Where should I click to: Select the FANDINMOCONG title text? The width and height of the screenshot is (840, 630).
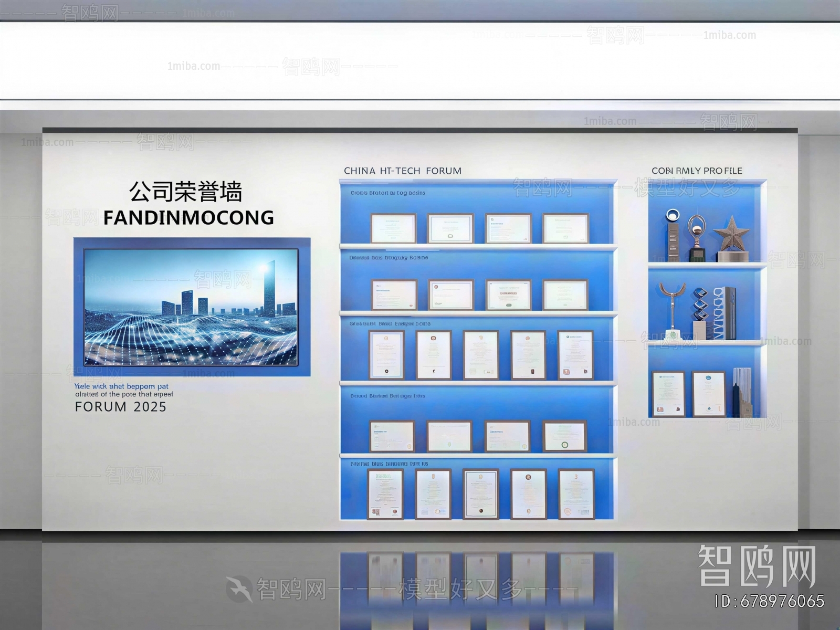pos(188,217)
